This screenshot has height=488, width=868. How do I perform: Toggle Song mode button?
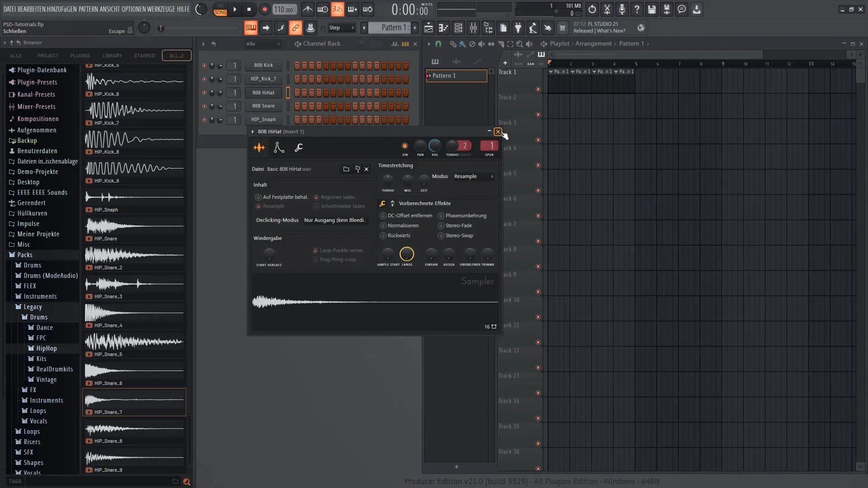coord(221,13)
